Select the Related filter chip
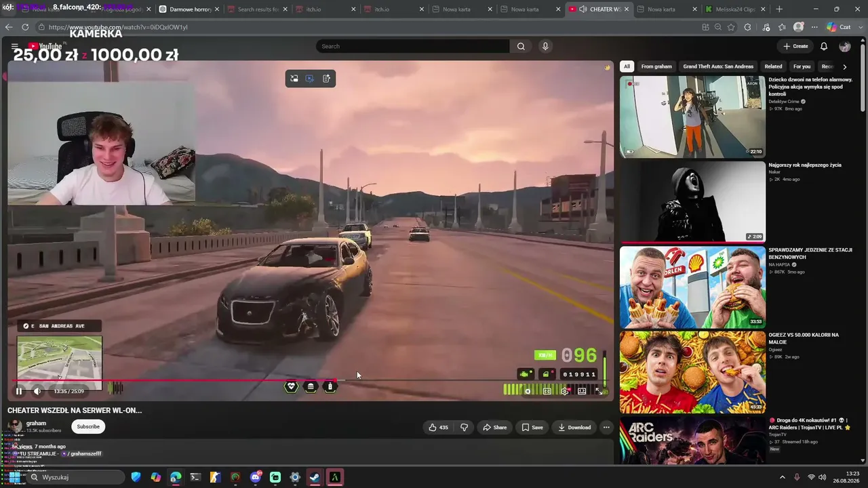Viewport: 868px width, 488px height. pos(773,66)
